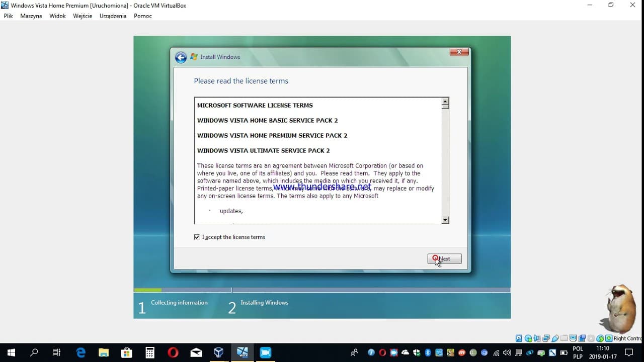Image resolution: width=644 pixels, height=362 pixels.
Task: Click the VirtualBox optical disc indicator
Action: pyautogui.click(x=528, y=338)
